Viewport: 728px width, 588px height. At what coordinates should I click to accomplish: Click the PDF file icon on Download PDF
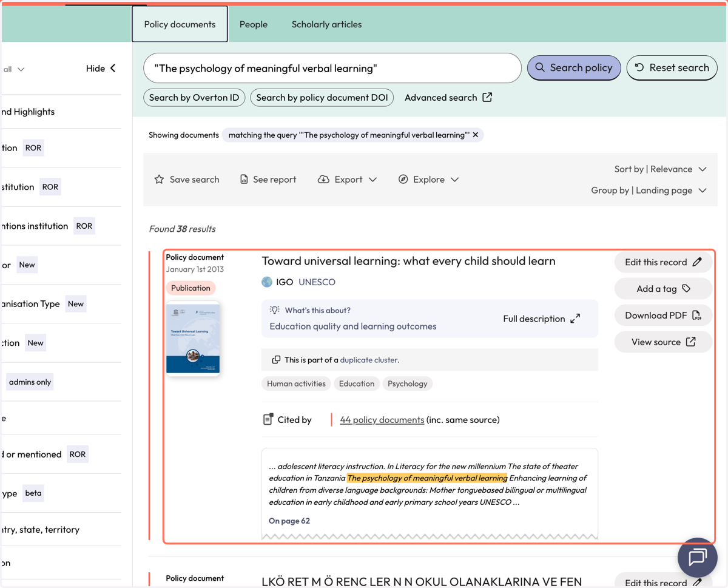696,315
